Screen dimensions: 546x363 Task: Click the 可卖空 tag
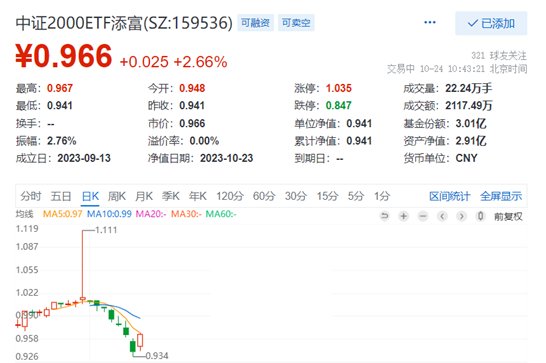point(296,23)
